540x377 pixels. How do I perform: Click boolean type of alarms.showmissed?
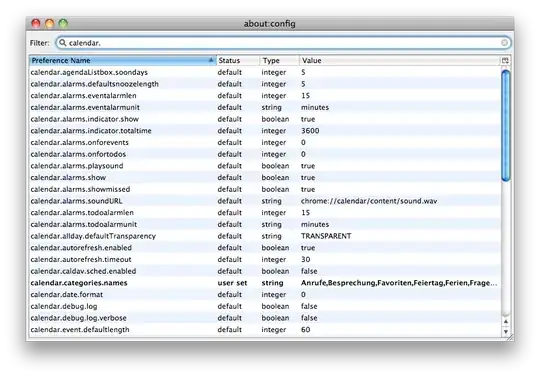(276, 189)
